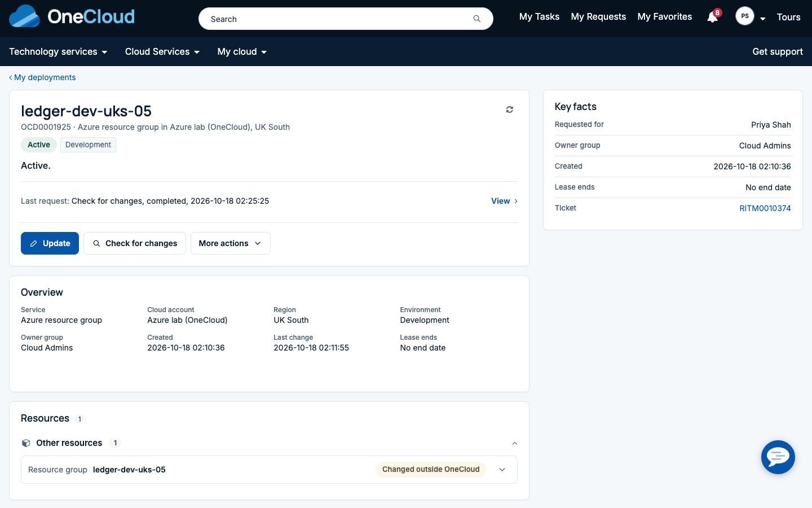Open the user account dropdown arrow
The image size is (812, 508).
[x=763, y=19]
